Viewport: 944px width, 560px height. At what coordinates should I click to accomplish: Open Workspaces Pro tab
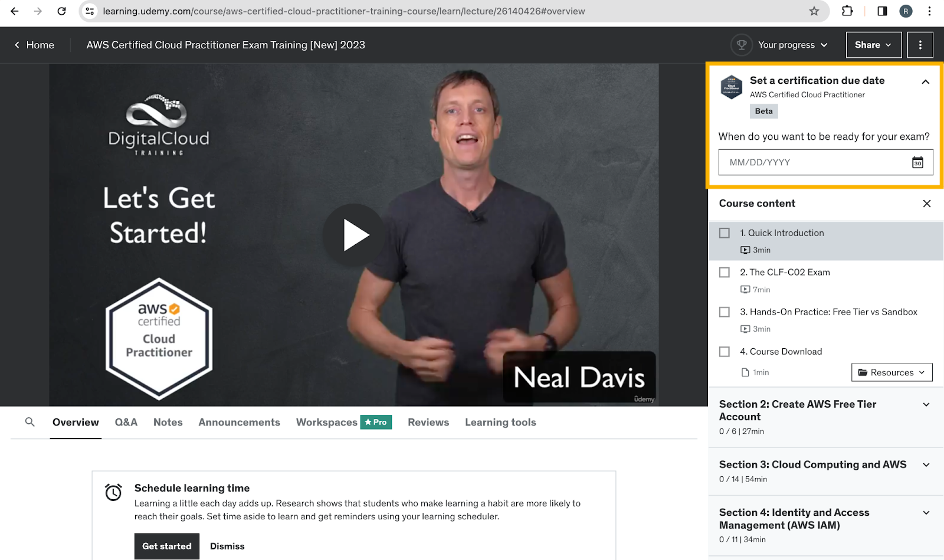tap(344, 423)
